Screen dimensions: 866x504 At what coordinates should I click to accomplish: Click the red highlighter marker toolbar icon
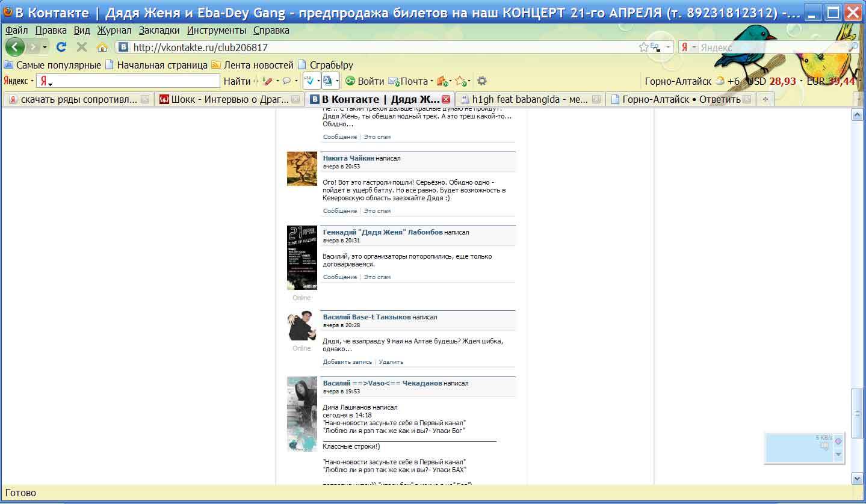pyautogui.click(x=268, y=81)
